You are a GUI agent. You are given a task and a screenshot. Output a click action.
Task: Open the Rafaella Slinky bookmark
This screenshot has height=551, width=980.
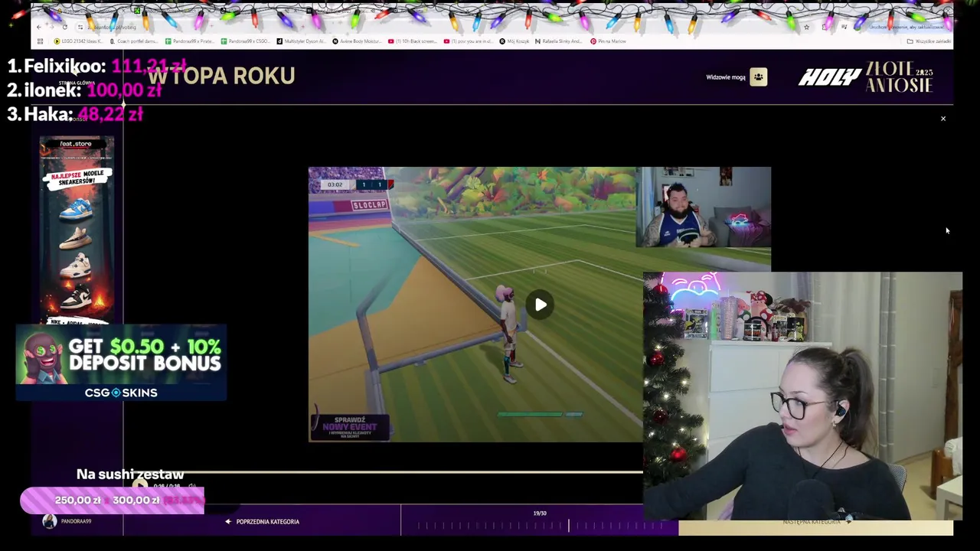click(559, 41)
